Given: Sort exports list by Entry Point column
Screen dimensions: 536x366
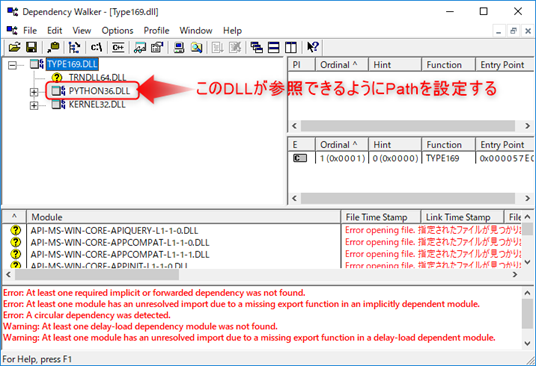Looking at the screenshot, I should point(505,145).
